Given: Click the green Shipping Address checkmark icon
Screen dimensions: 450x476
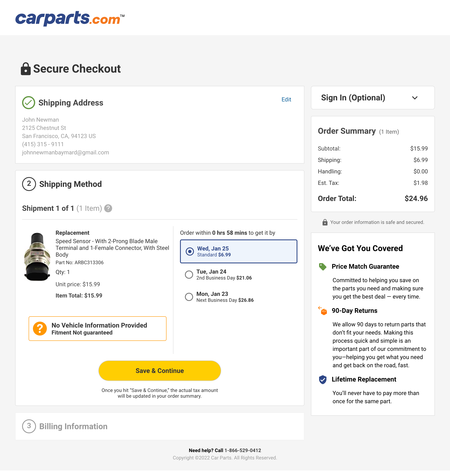Looking at the screenshot, I should click(29, 103).
